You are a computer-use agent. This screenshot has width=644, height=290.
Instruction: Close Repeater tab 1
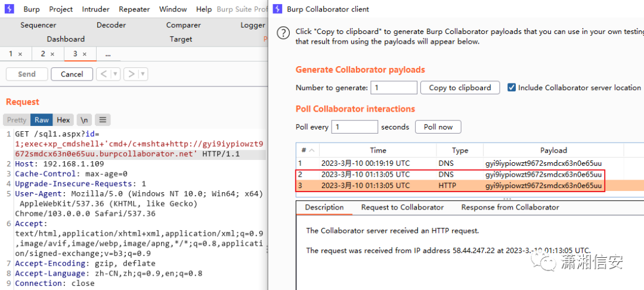(x=20, y=54)
